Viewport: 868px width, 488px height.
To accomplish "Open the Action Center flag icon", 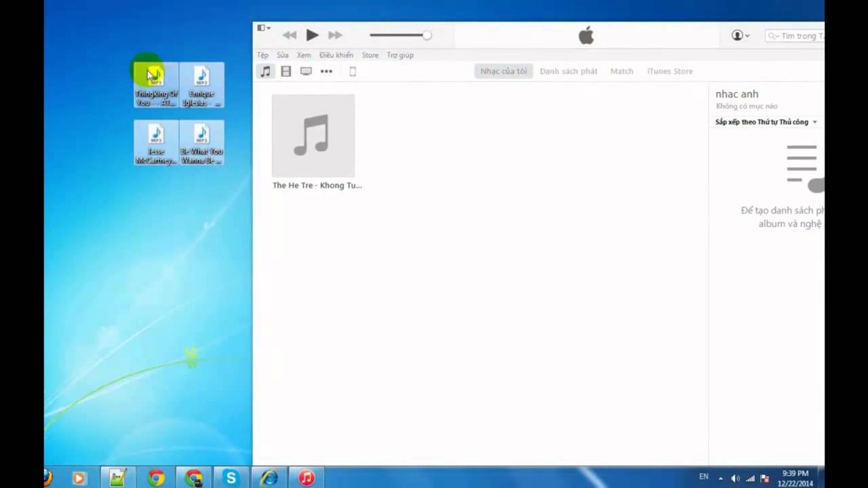I will pos(765,479).
